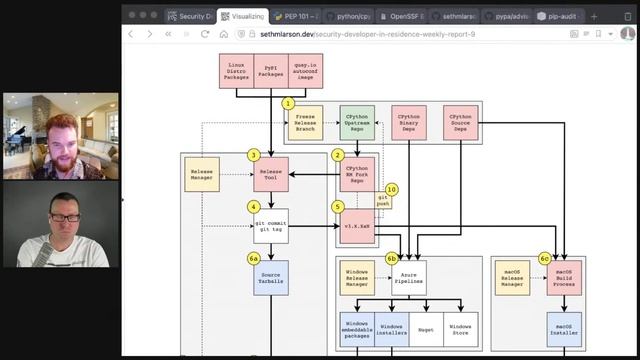Screen dimensions: 640x360
Task: Select the participant with glasses video tile
Action: 61,224
